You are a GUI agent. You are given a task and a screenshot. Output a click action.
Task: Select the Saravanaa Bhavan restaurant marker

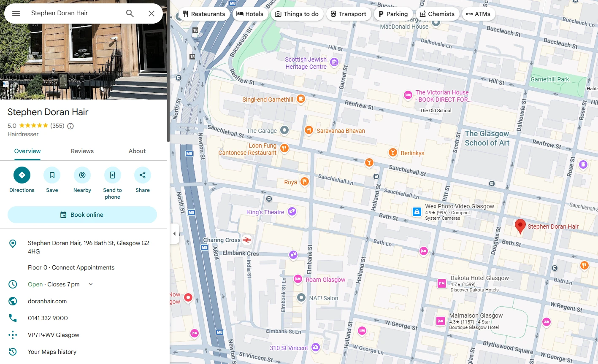(309, 130)
